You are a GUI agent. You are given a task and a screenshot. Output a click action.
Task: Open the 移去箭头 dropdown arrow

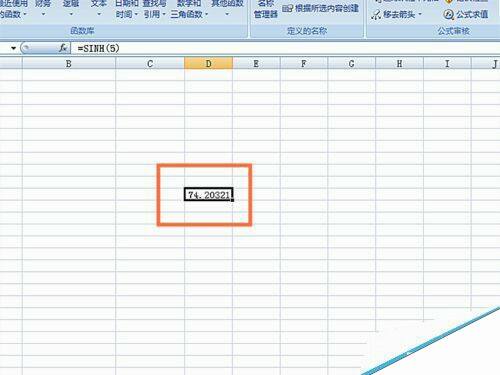[420, 14]
